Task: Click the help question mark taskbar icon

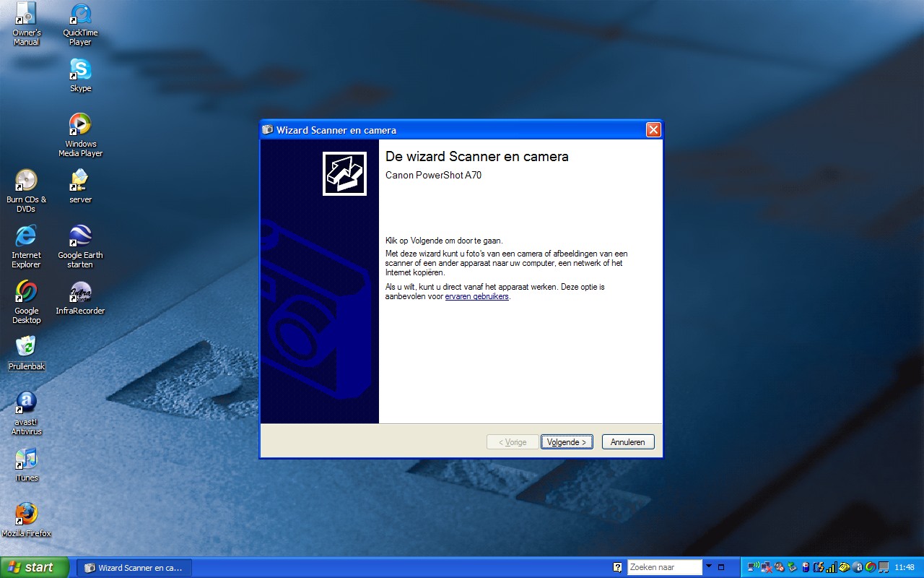Action: point(617,567)
